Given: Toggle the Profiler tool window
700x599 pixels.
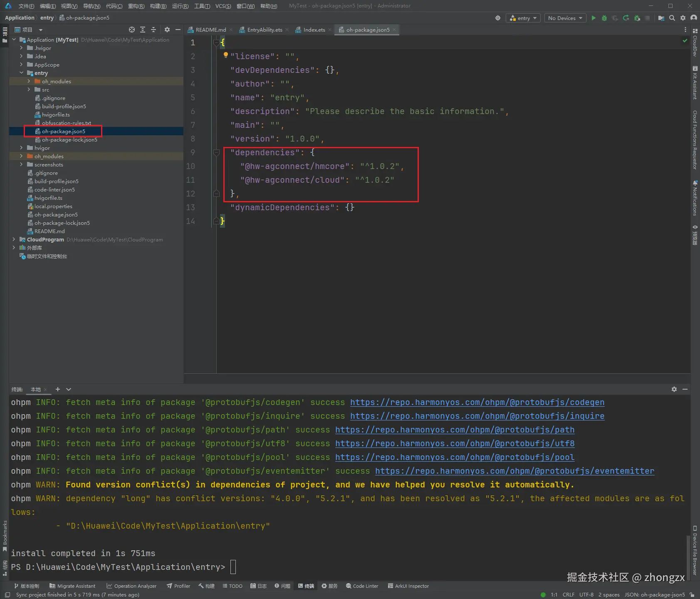Looking at the screenshot, I should [x=178, y=586].
